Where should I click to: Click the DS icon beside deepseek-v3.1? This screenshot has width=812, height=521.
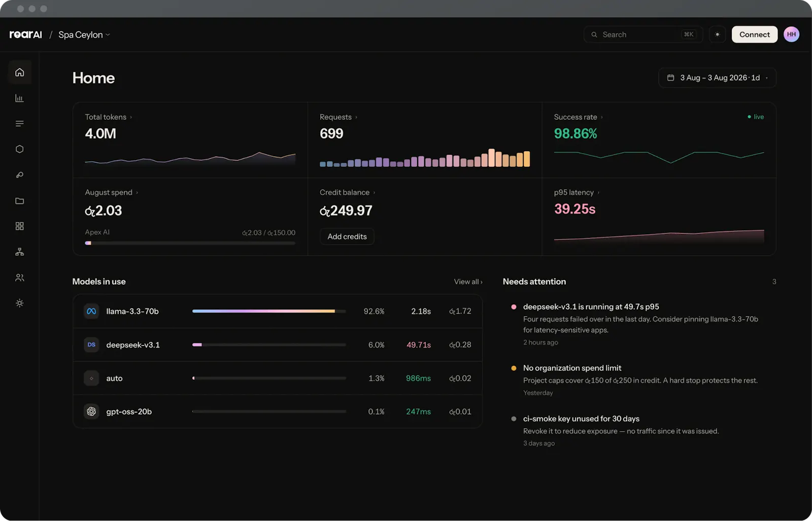91,344
